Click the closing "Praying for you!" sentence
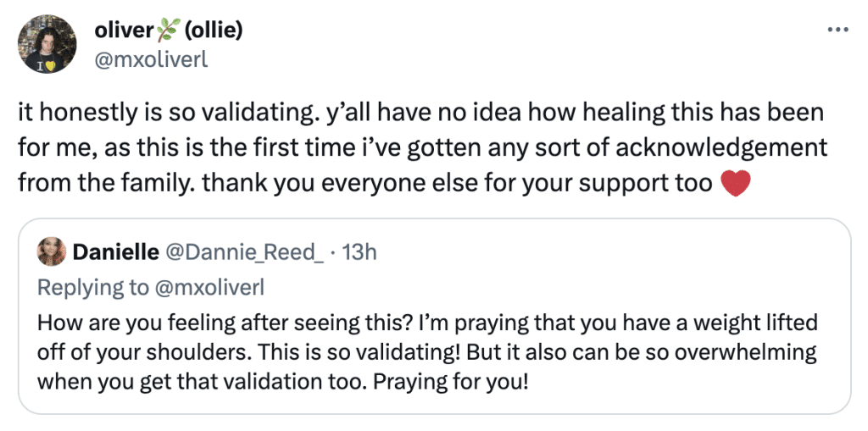This screenshot has width=868, height=431. 448,382
